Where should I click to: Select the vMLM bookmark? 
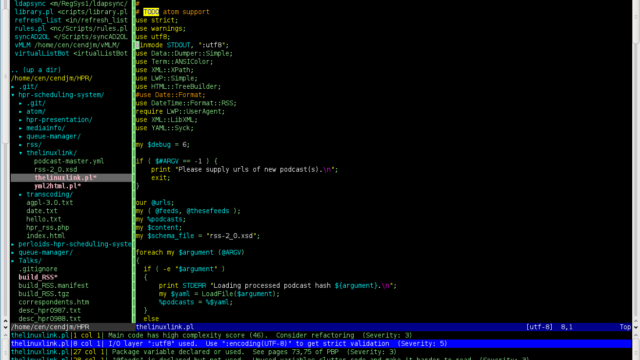tap(67, 45)
